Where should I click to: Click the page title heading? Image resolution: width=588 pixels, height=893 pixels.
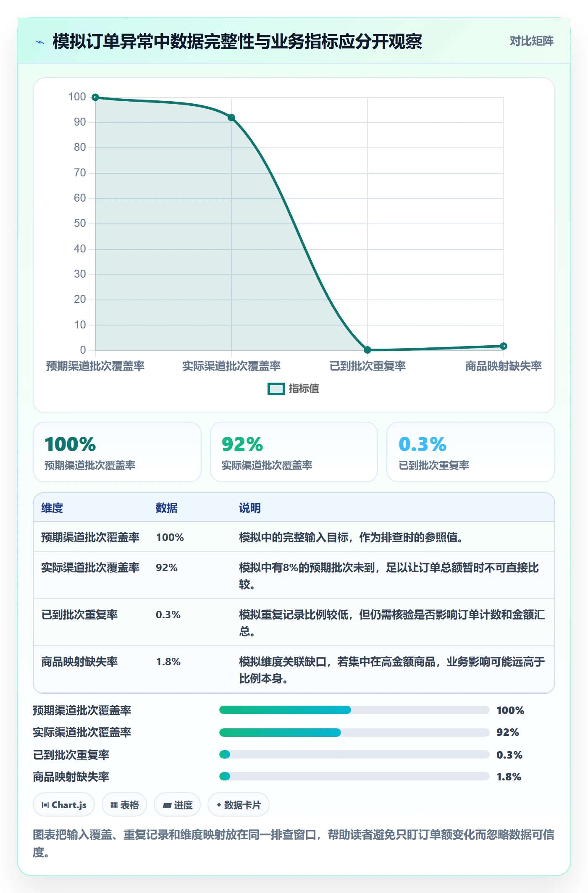tap(237, 42)
